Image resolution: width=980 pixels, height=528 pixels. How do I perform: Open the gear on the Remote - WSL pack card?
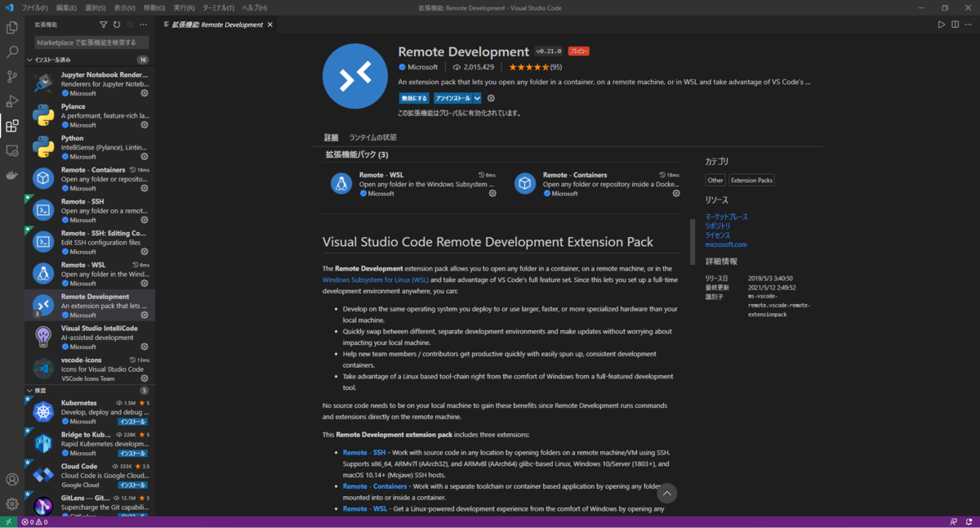pyautogui.click(x=492, y=194)
